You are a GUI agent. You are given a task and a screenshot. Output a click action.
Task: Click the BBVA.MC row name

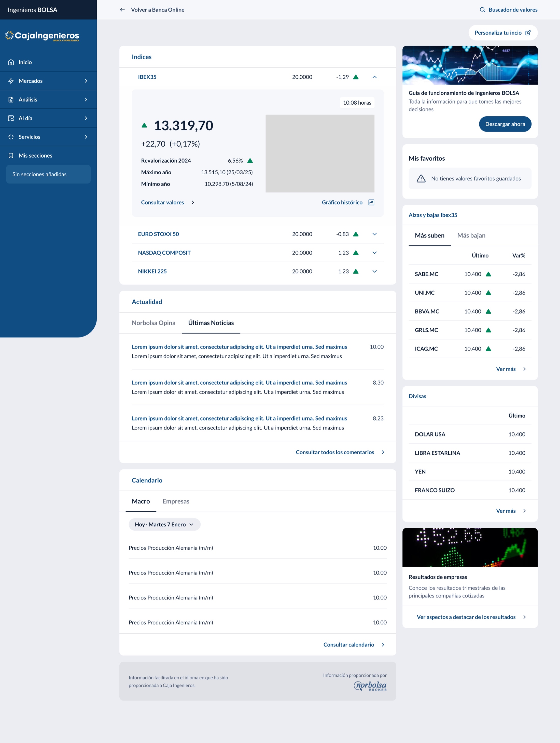[x=427, y=311]
